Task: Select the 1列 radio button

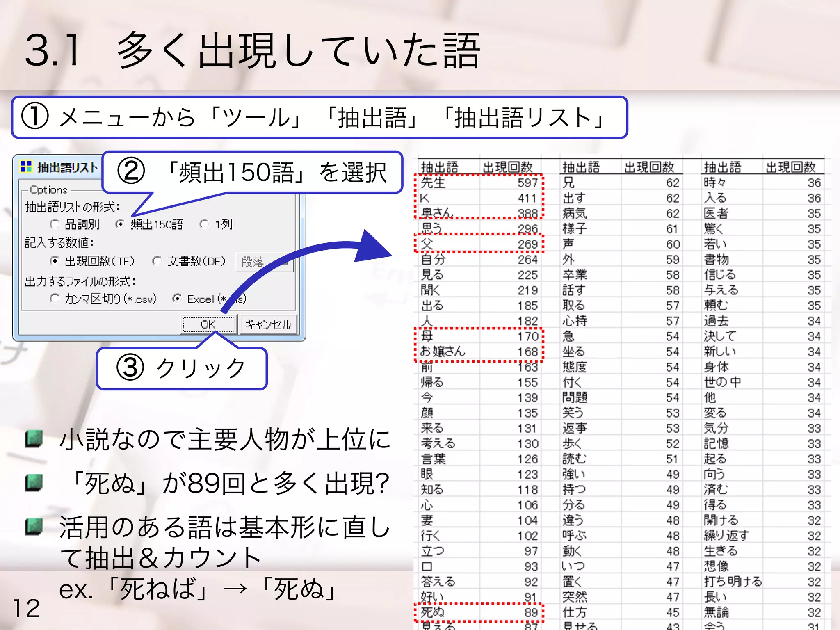Action: (204, 224)
